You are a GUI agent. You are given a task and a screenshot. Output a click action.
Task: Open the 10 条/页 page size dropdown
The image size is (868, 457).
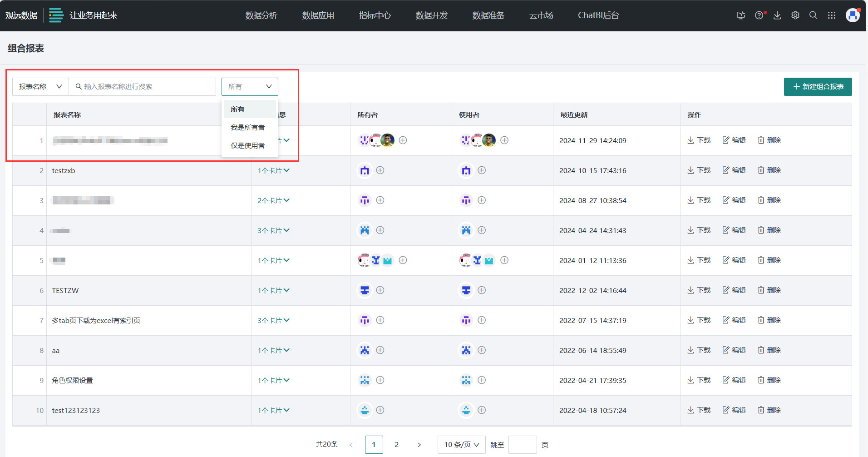(461, 445)
